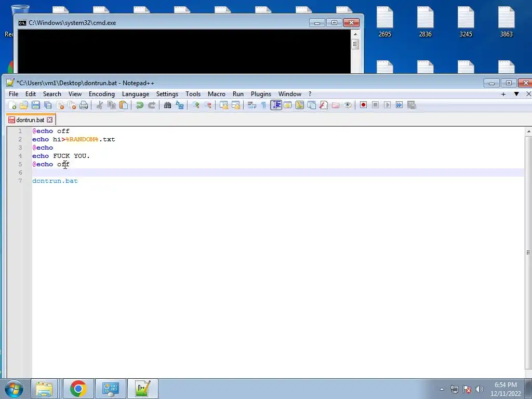Open the ? help menu

tap(310, 94)
